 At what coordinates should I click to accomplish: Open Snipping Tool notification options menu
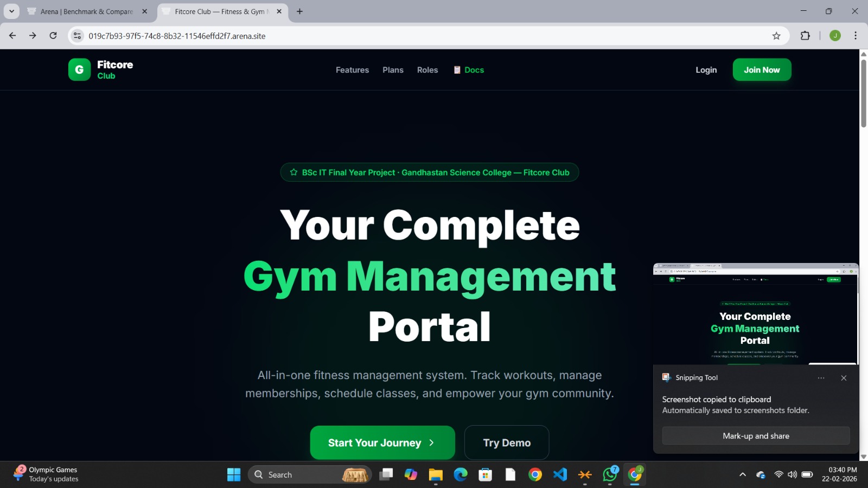point(821,378)
